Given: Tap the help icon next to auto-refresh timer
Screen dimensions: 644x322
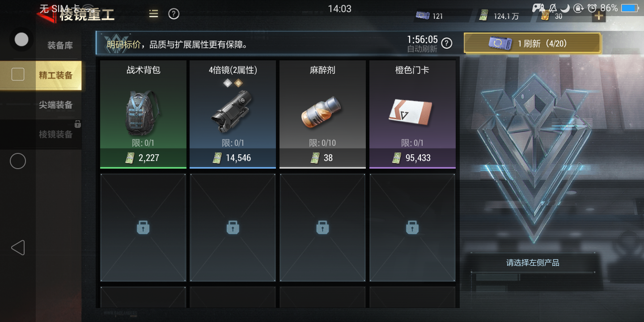Looking at the screenshot, I should pos(446,43).
